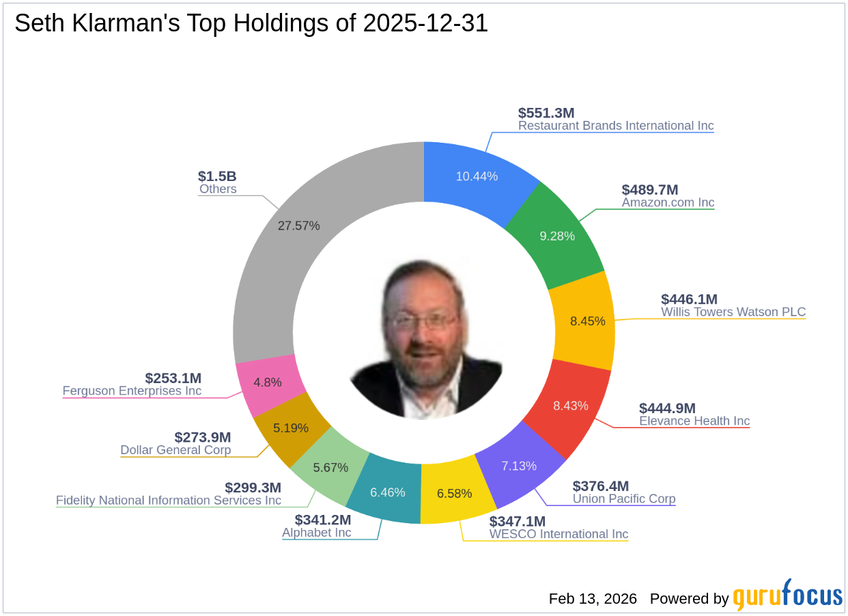Click the Willis Towers Watson PLC label
This screenshot has width=848, height=616.
pos(733,312)
